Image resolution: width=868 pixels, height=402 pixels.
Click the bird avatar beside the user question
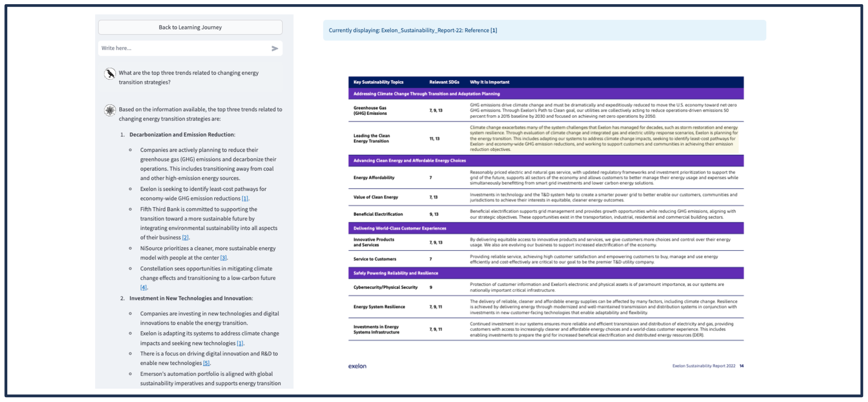(x=110, y=74)
